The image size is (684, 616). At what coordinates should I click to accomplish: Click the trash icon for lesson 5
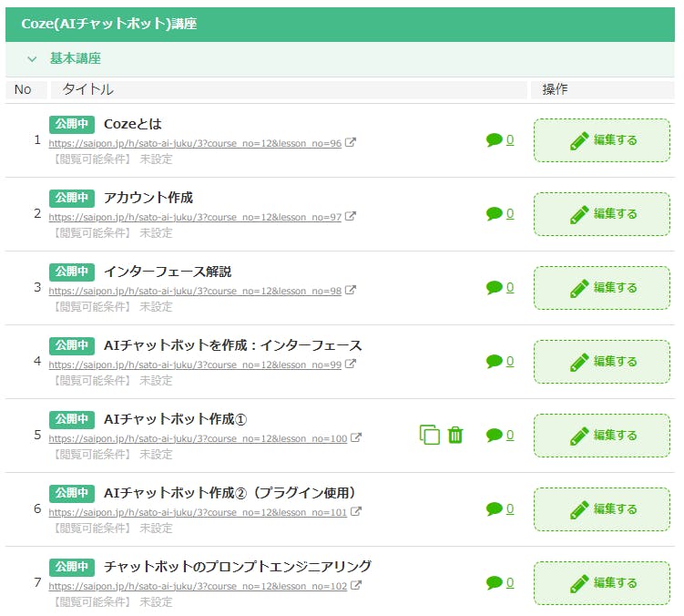point(455,435)
